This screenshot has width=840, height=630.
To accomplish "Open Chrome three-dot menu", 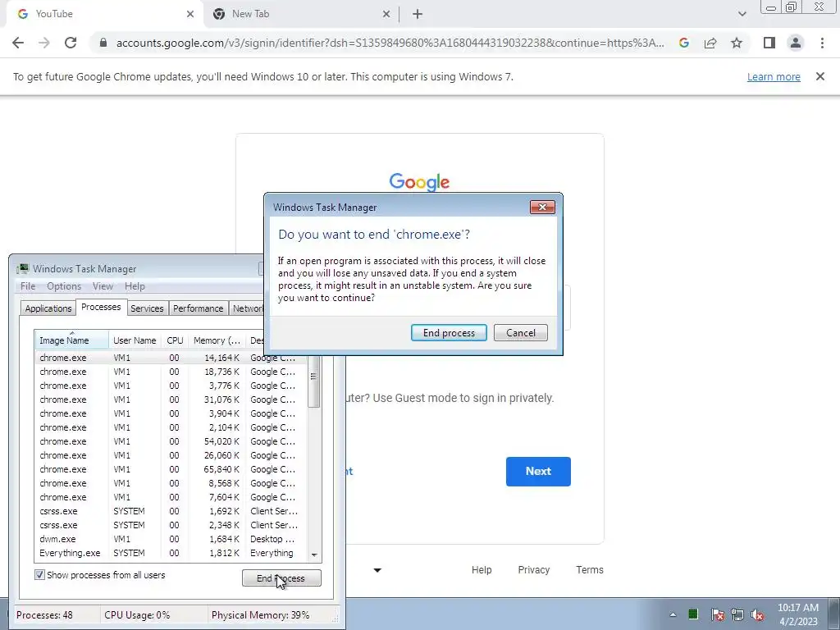I will [822, 43].
